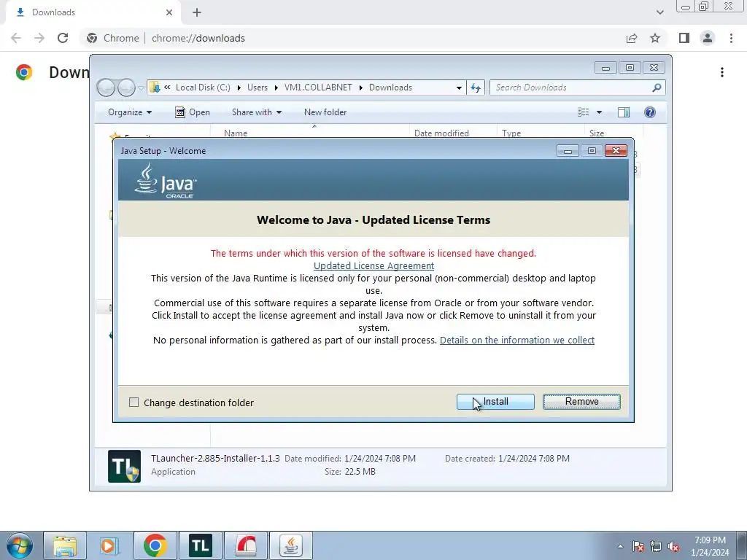747x560 pixels.
Task: Open Chrome's three-dot main menu
Action: pyautogui.click(x=731, y=38)
